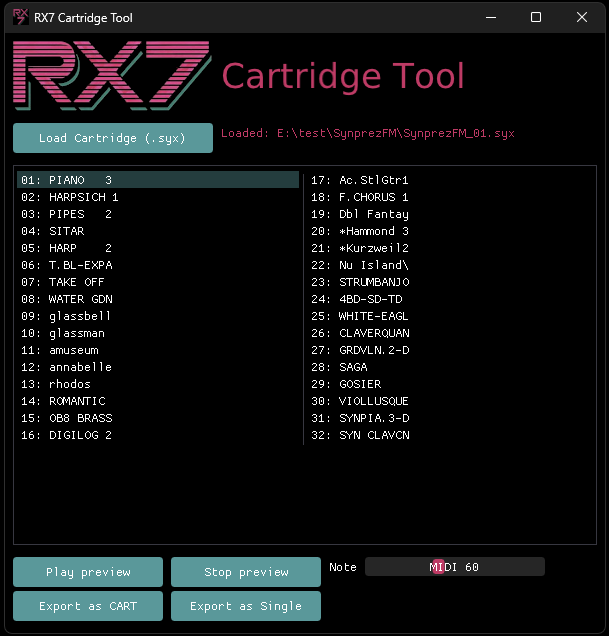This screenshot has height=636, width=609.
Task: Select patch 10: glassman
Action: tap(158, 333)
